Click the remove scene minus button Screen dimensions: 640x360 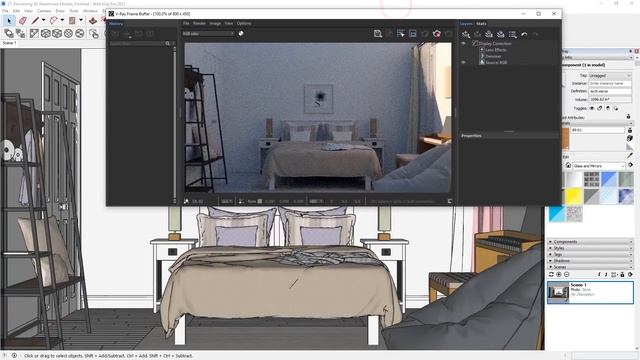(567, 274)
